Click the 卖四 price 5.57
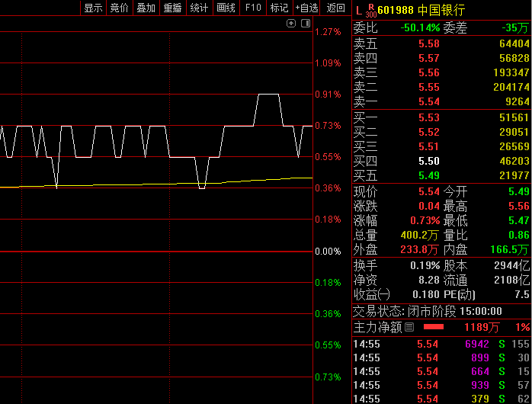This screenshot has height=404, width=532. (x=429, y=59)
